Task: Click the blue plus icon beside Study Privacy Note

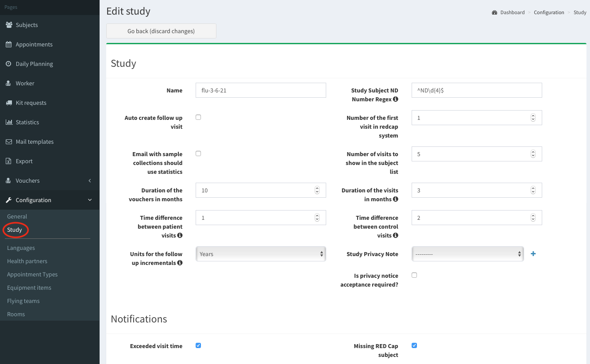Action: [533, 254]
